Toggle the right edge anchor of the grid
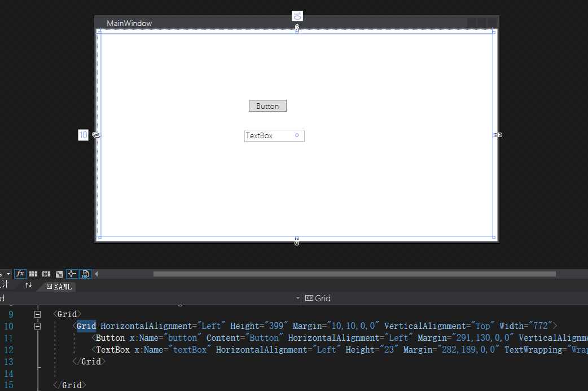 pyautogui.click(x=499, y=135)
